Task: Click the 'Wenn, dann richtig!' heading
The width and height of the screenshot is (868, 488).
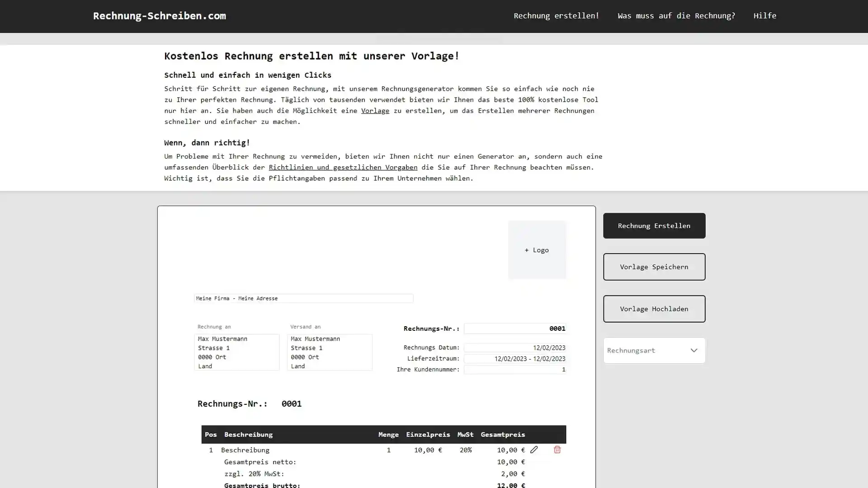Action: tap(207, 143)
